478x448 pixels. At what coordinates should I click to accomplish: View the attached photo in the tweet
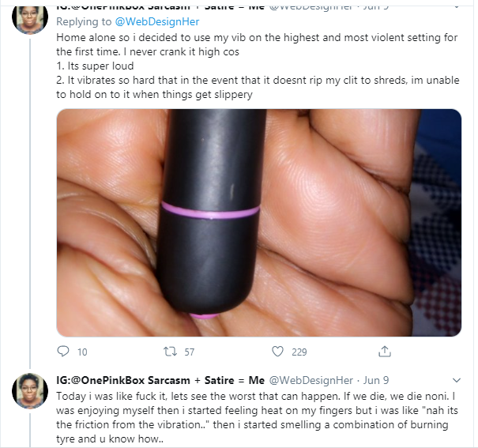click(x=259, y=223)
